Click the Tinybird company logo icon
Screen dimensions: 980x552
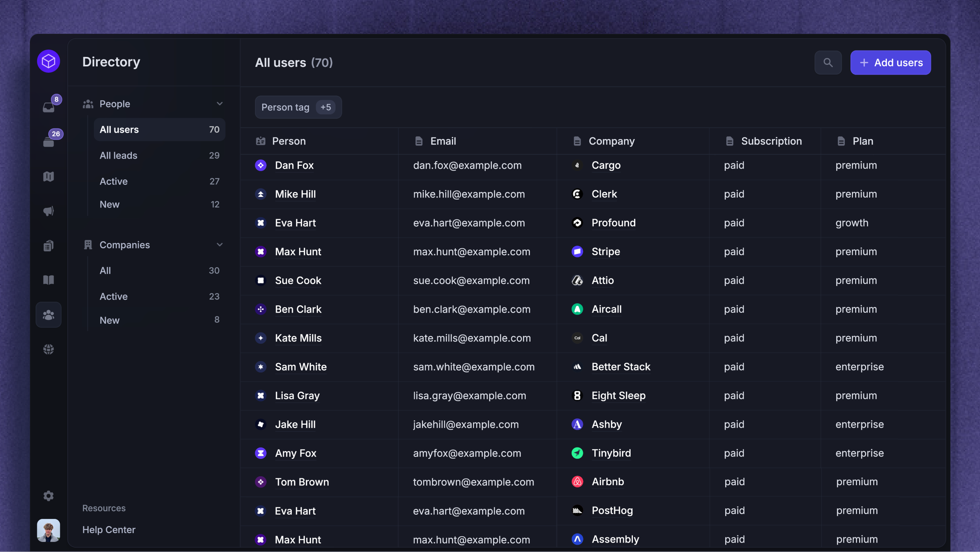click(x=577, y=453)
